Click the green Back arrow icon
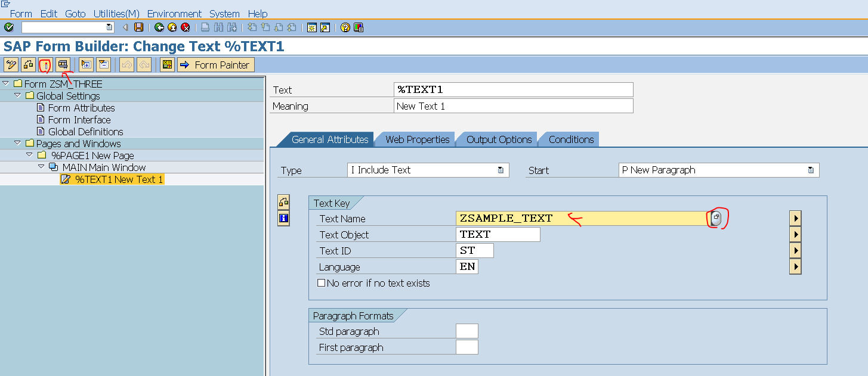The height and width of the screenshot is (376, 868). [159, 27]
